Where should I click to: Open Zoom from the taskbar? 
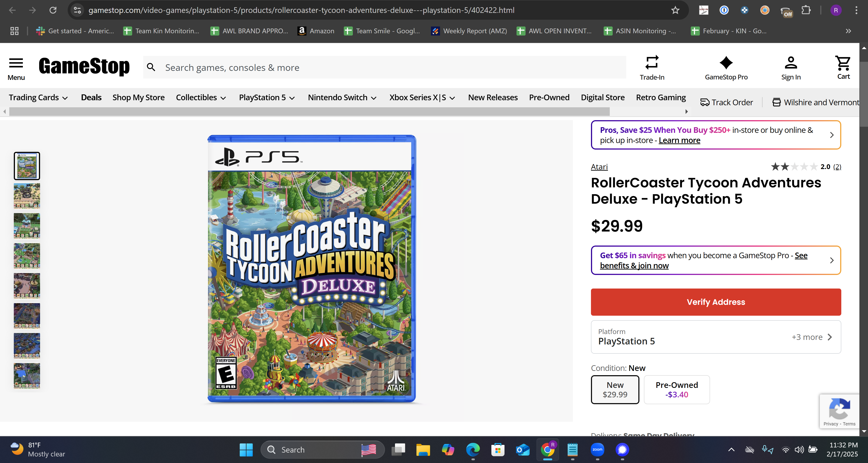click(x=598, y=449)
